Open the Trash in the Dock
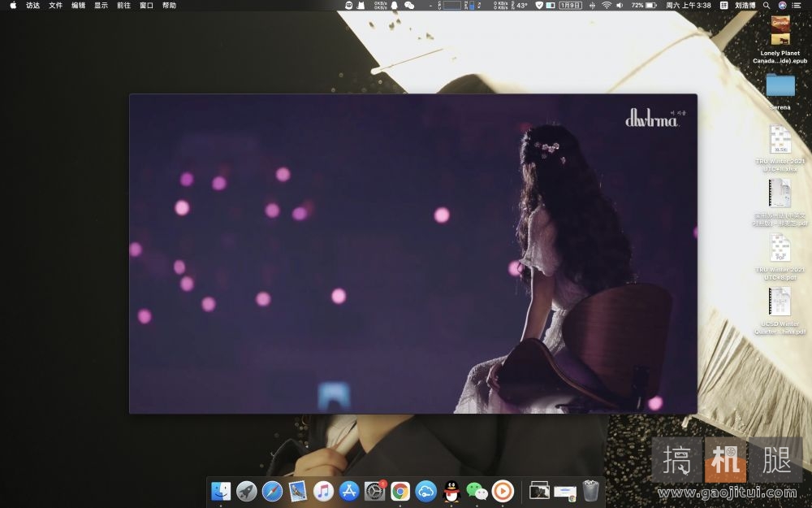Screen dimensions: 812x508 tap(590, 491)
